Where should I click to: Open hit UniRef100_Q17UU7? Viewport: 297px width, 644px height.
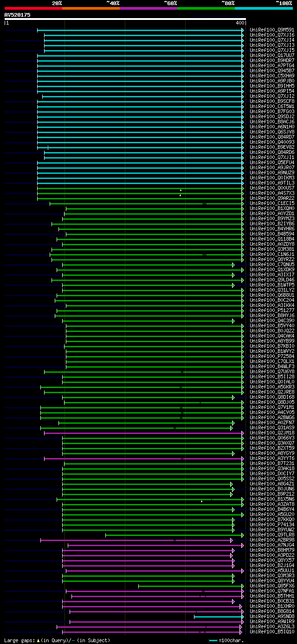tap(272, 55)
